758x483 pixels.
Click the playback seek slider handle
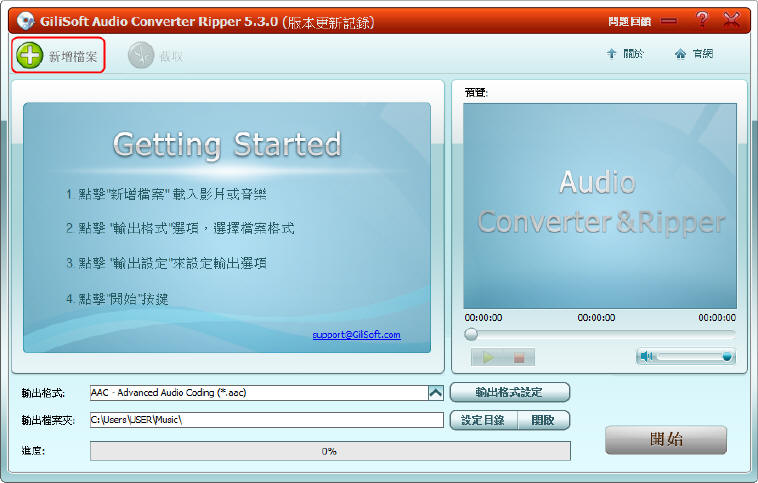pos(471,334)
